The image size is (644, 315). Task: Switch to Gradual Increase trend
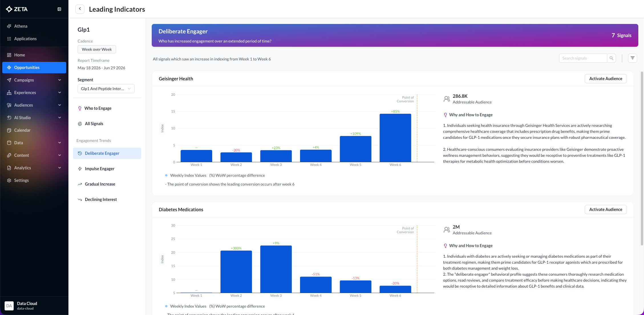tap(107, 184)
